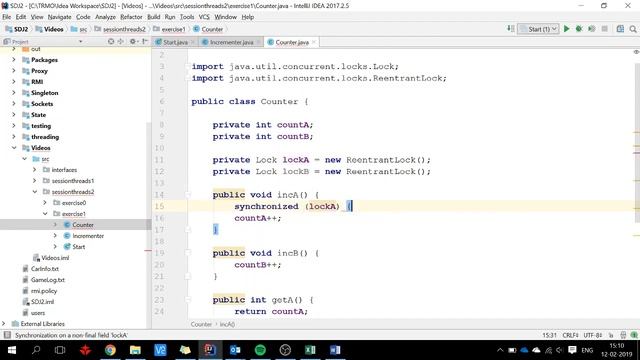Collapse all in Project panel
The height and width of the screenshot is (360, 640).
pos(120,42)
